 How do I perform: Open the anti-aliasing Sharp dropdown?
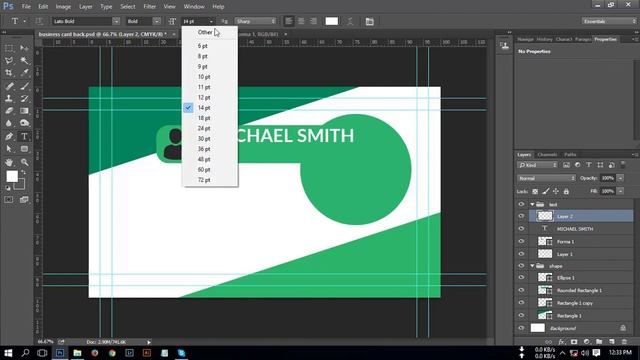click(256, 21)
